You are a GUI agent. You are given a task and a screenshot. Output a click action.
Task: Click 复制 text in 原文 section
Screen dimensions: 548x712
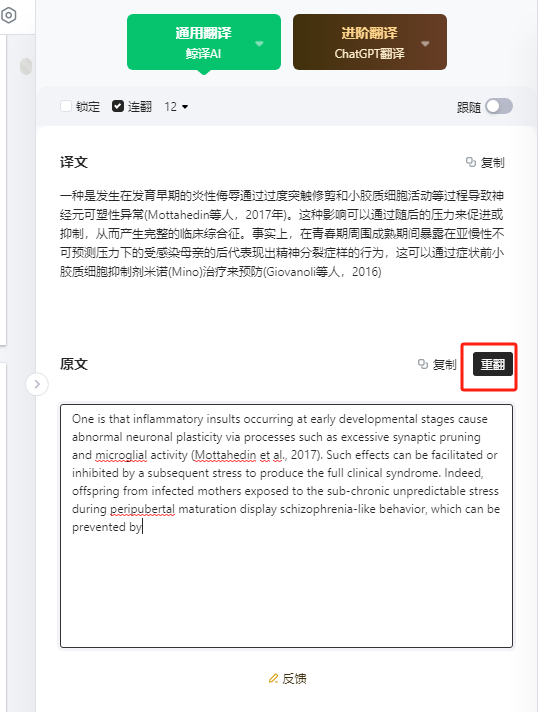[444, 365]
